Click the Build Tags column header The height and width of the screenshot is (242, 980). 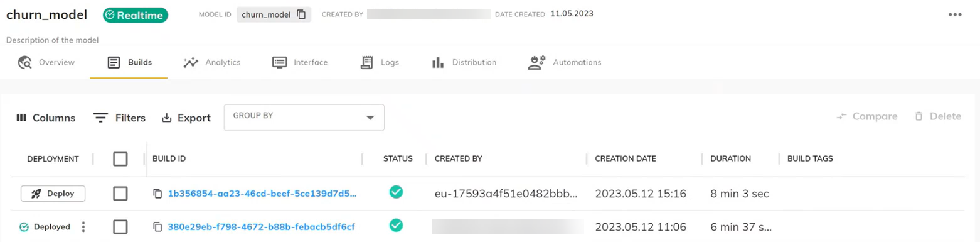pyautogui.click(x=810, y=159)
